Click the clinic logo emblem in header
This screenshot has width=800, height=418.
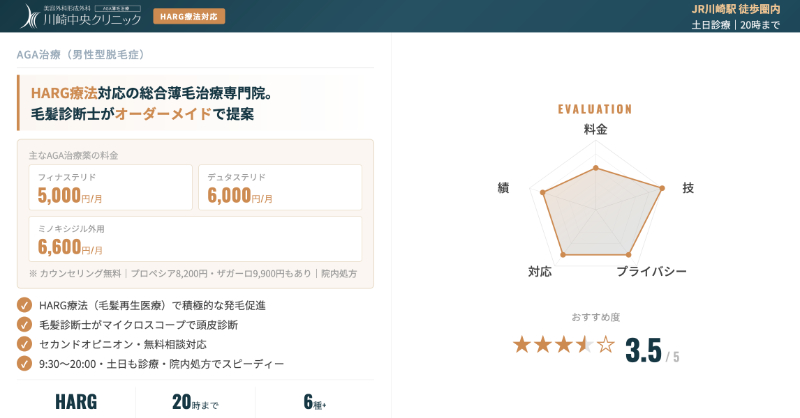[29, 15]
